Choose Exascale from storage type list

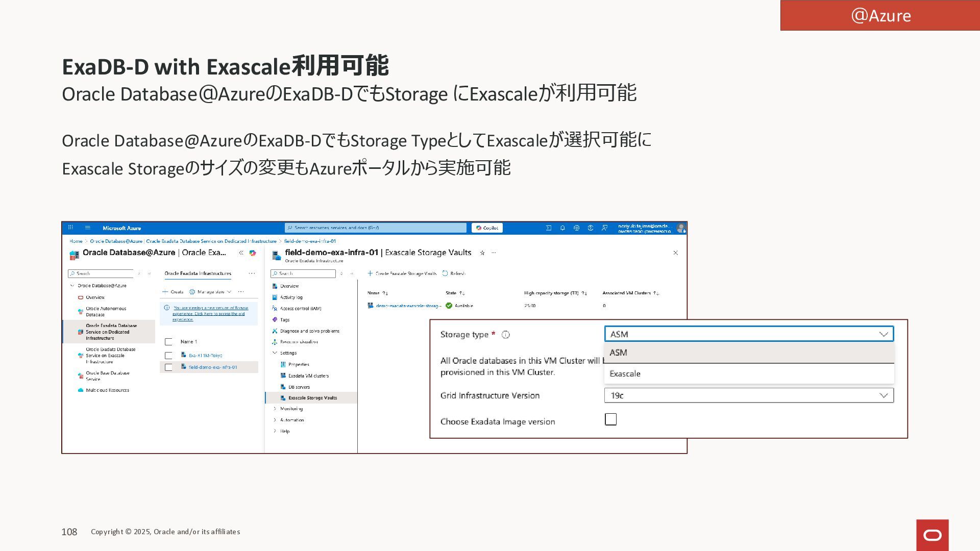(x=625, y=374)
